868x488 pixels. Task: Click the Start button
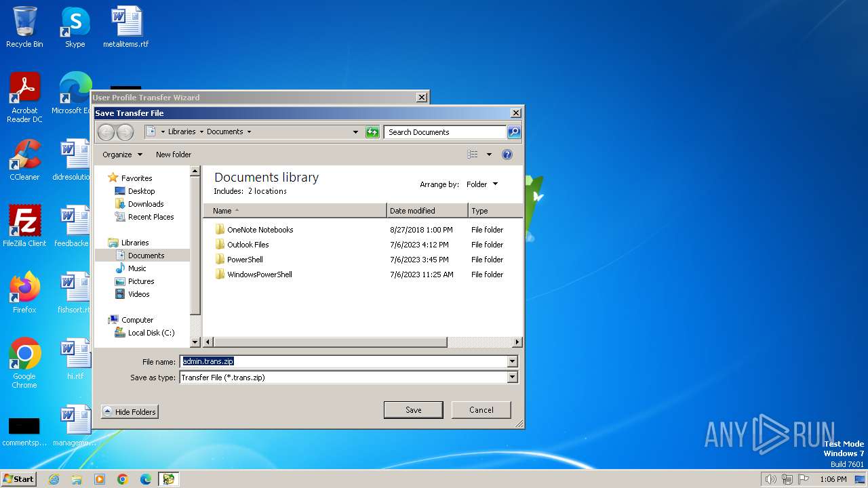19,479
